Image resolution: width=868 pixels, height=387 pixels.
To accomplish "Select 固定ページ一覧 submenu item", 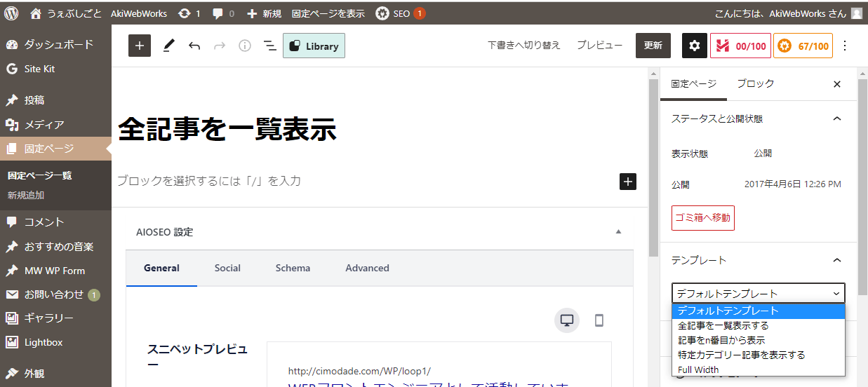I will pyautogui.click(x=40, y=175).
